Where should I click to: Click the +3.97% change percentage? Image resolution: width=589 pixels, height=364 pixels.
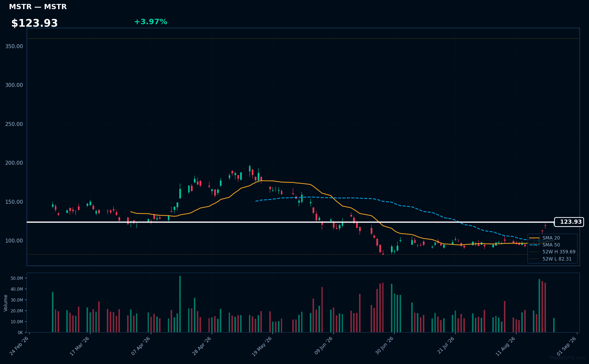(x=151, y=22)
